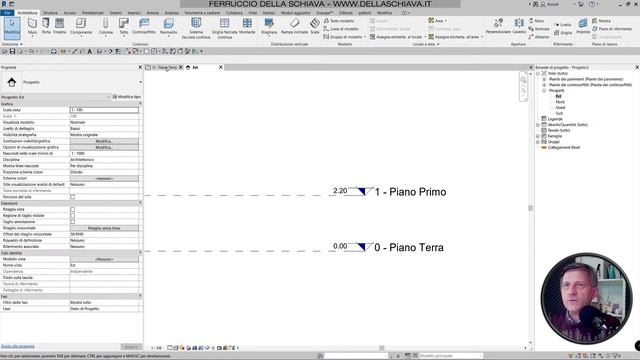Screen dimensions: 640x360
Task: Click the Modifica tipo button
Action: tap(127, 97)
